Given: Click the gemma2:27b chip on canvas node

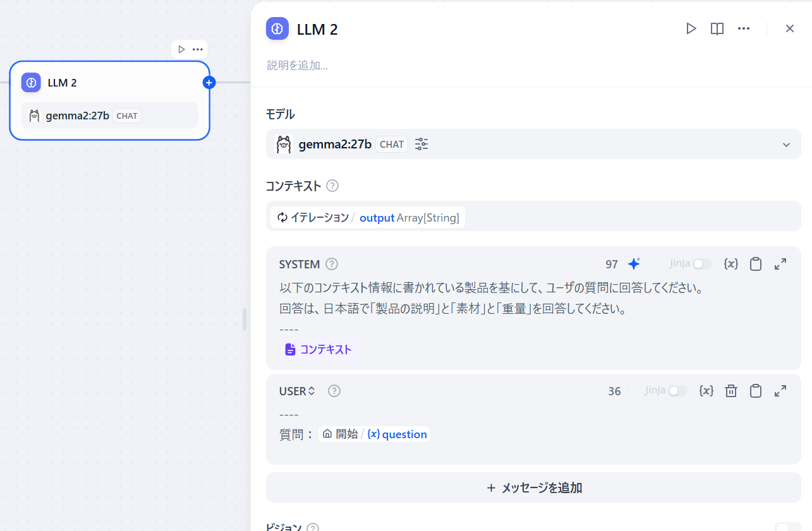Looking at the screenshot, I should (110, 116).
